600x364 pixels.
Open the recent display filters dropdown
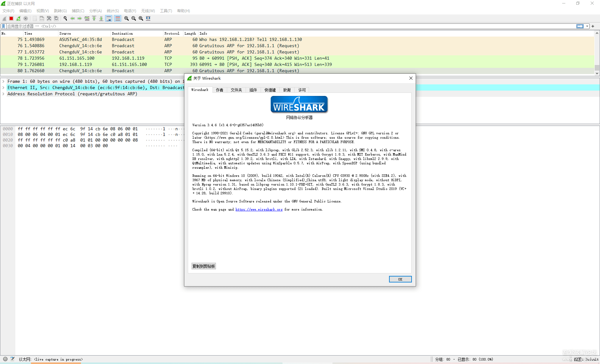(x=587, y=26)
